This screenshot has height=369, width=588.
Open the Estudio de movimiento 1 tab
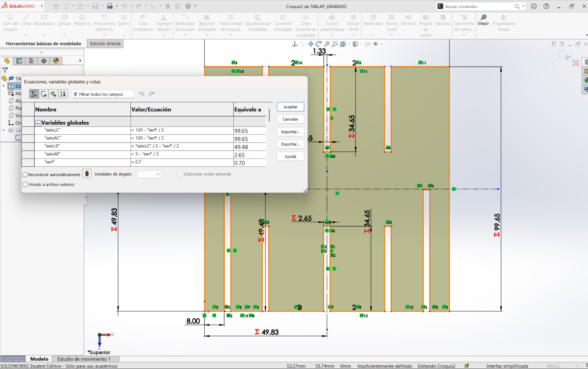tap(83, 359)
